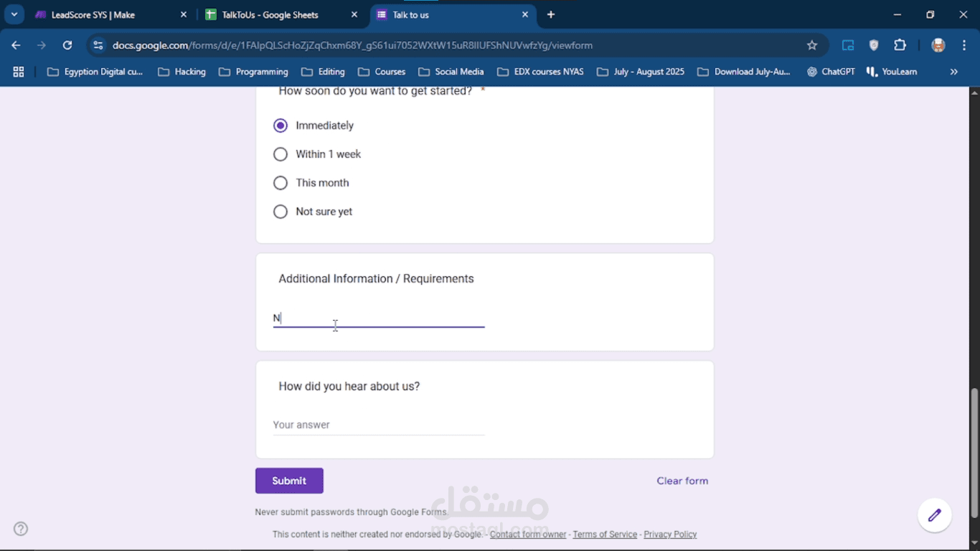The width and height of the screenshot is (980, 551).
Task: Submit the form
Action: [x=289, y=481]
